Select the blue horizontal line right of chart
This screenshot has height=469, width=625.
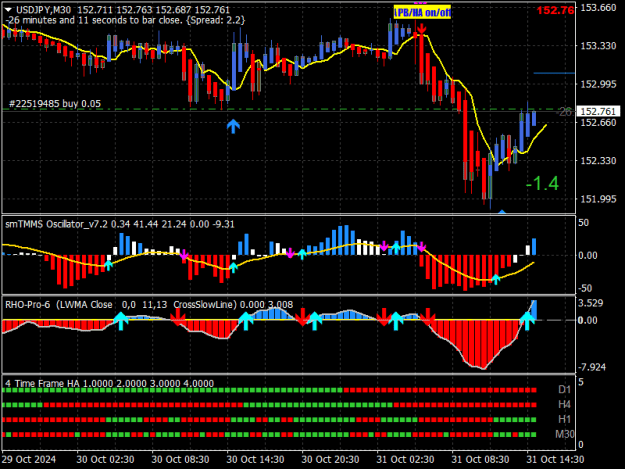(554, 73)
